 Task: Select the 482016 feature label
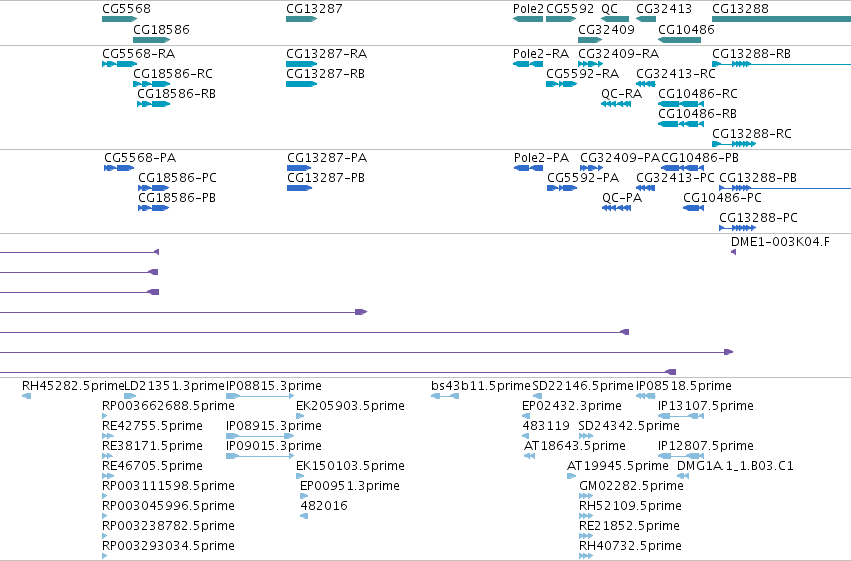[x=324, y=506]
